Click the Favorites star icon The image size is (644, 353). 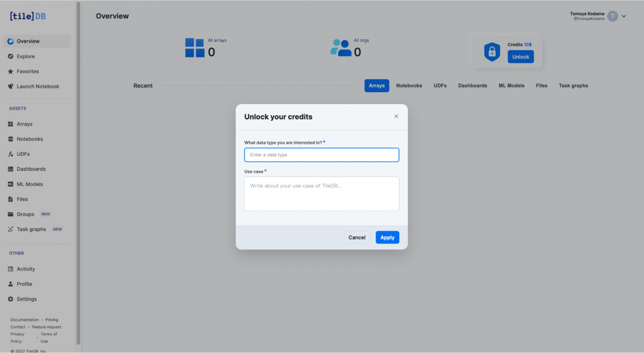click(x=10, y=72)
